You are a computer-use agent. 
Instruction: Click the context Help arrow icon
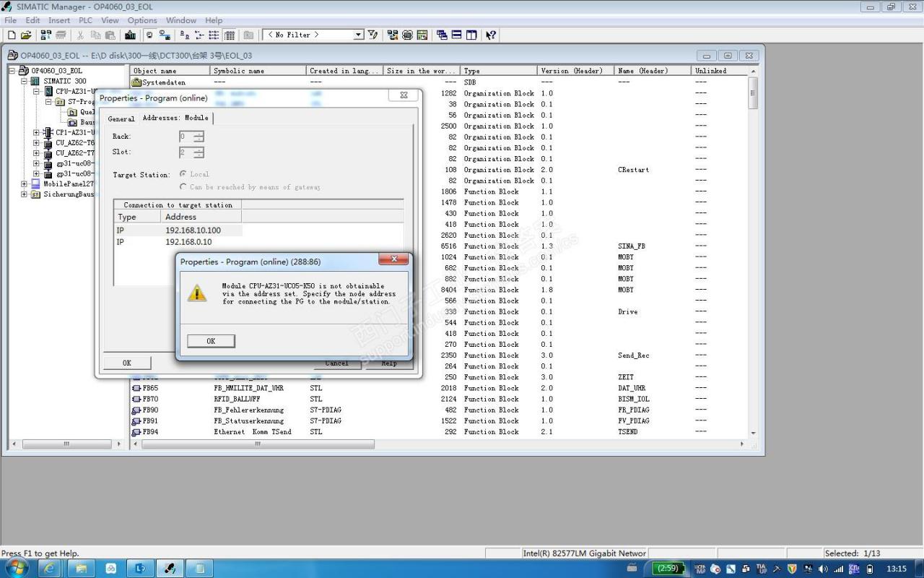pyautogui.click(x=491, y=35)
